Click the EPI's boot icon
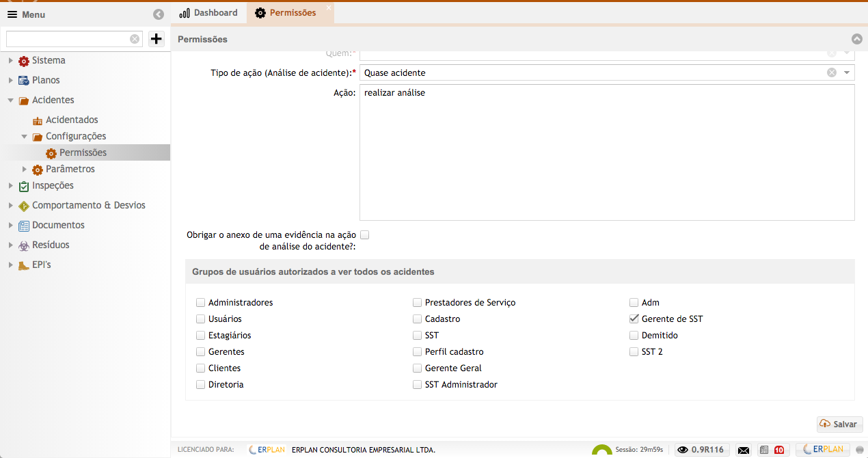This screenshot has height=458, width=868. pyautogui.click(x=24, y=265)
